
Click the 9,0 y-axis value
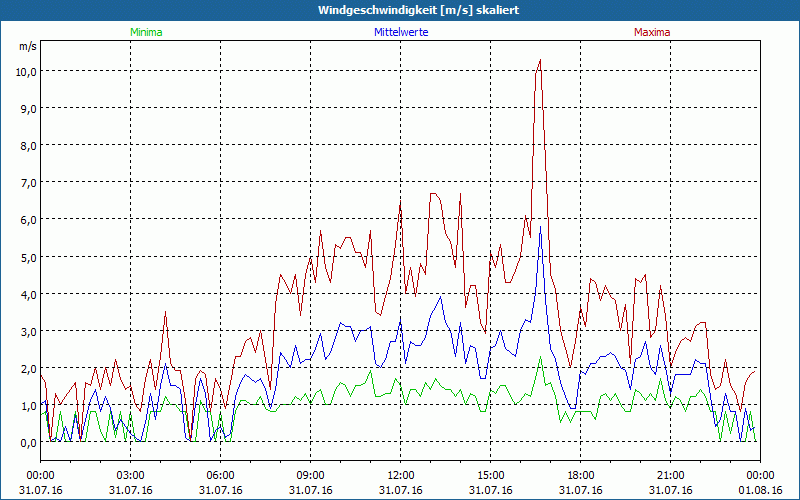29,109
